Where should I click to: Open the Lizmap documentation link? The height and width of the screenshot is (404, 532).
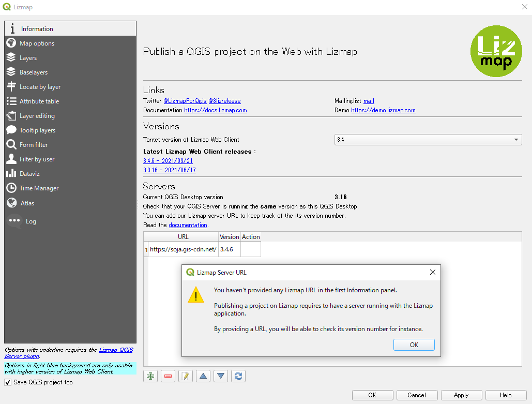[216, 110]
